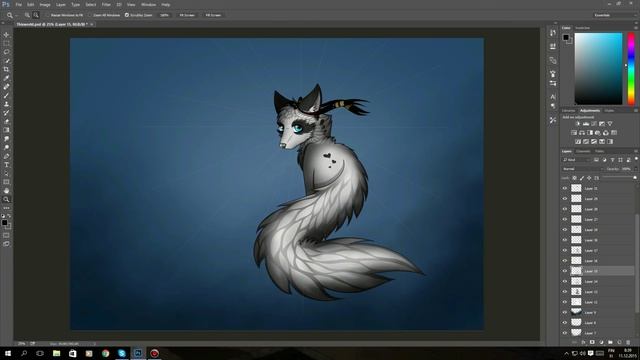Viewport: 640px width, 360px height.
Task: Select the Pen tool
Action: pyautogui.click(x=6, y=156)
